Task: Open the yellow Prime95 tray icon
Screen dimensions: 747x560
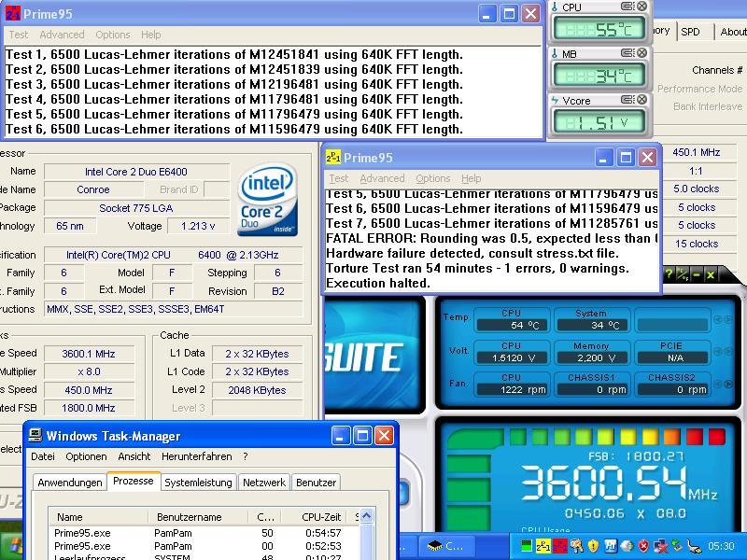Action: click(543, 545)
